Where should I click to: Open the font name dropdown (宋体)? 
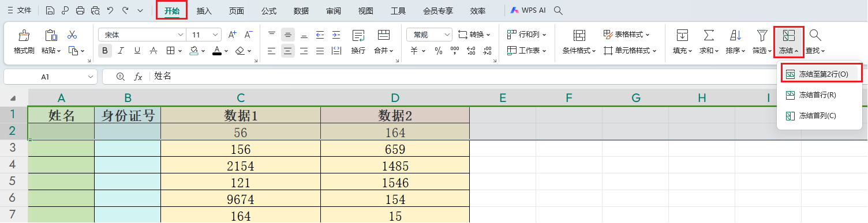180,35
